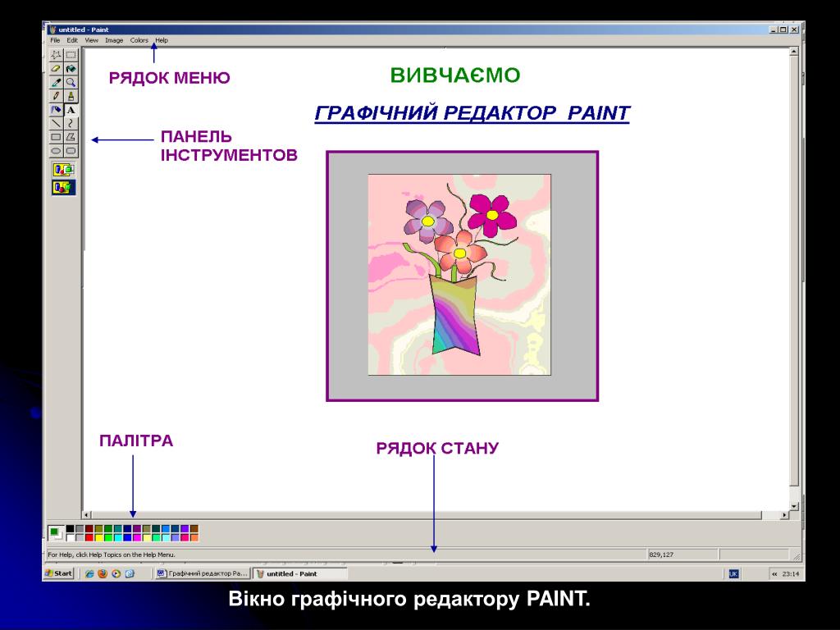Open the View menu
The width and height of the screenshot is (840, 630).
click(92, 40)
